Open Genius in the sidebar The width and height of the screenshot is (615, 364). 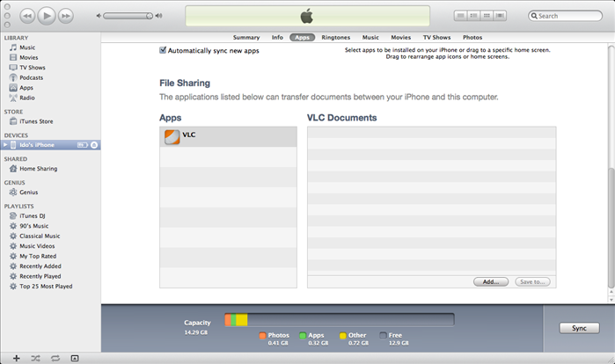tap(29, 193)
